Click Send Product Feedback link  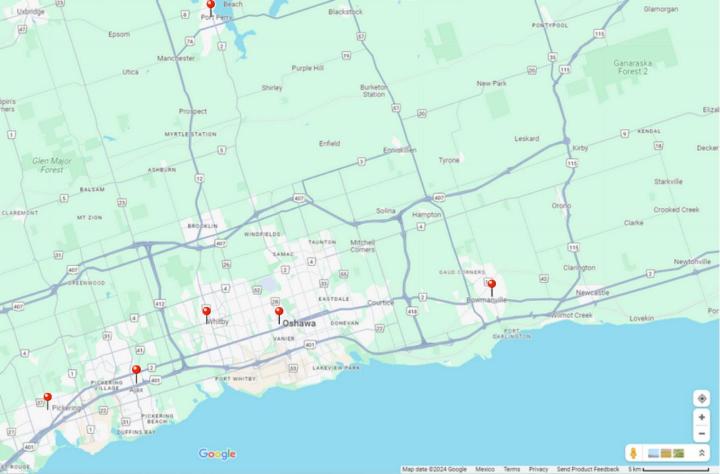(588, 469)
